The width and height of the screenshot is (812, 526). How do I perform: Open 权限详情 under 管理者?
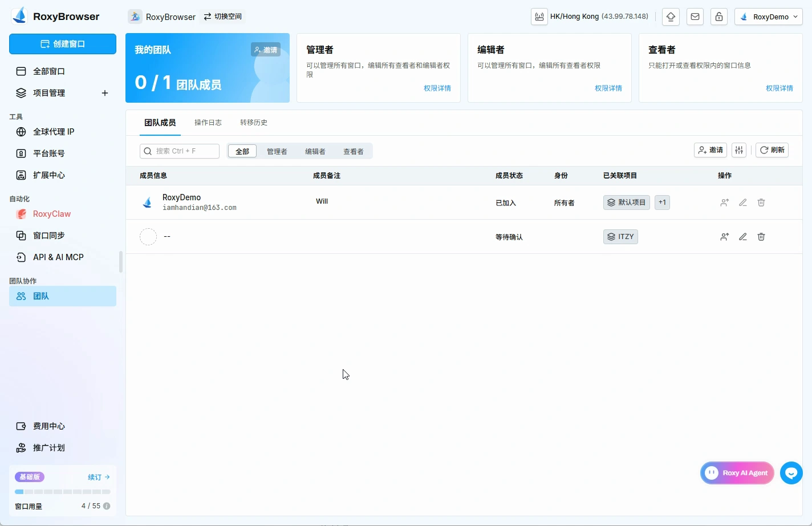437,88
